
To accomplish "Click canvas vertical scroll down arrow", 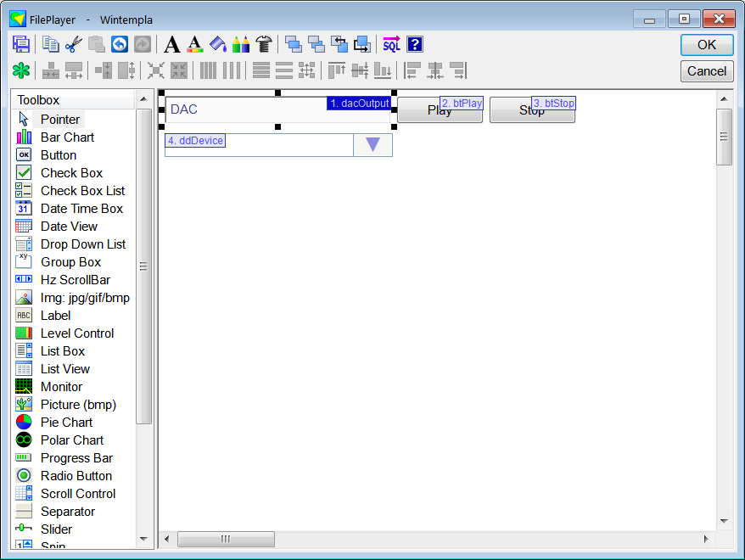I will (x=724, y=521).
